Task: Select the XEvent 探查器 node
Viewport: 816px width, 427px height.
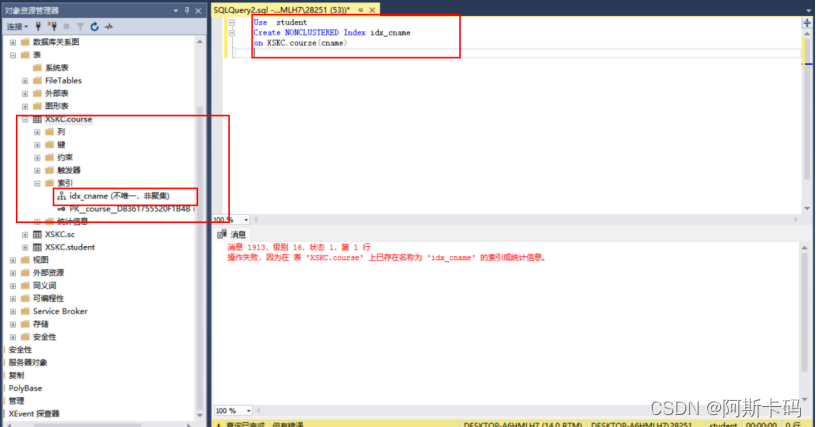Action: pos(34,414)
